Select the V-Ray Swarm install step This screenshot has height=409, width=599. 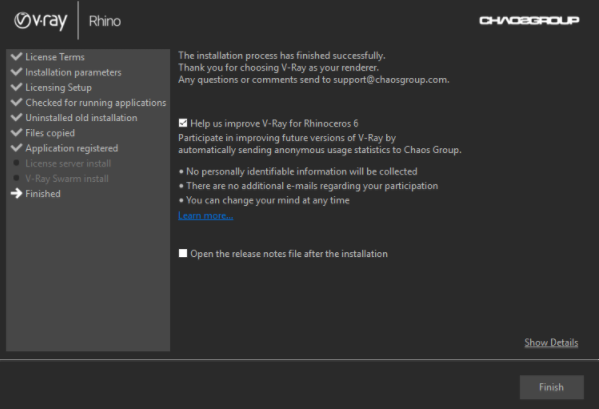[67, 179]
